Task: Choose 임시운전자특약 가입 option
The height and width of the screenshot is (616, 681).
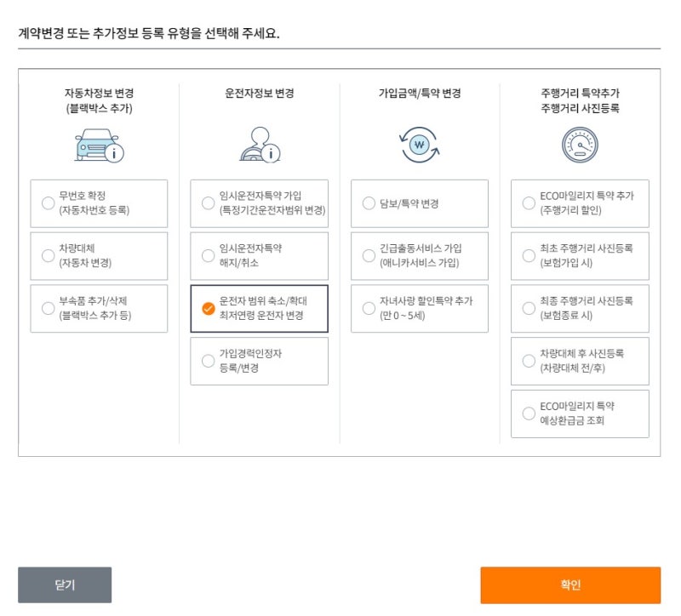Action: point(260,203)
